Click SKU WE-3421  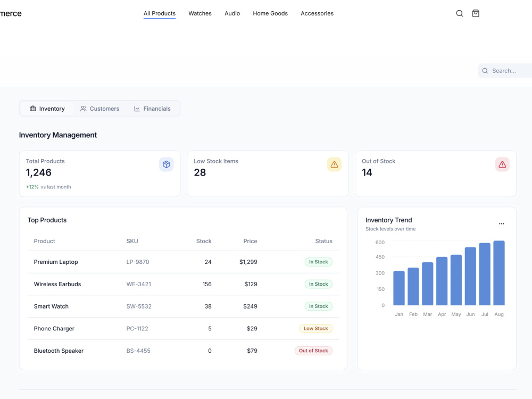pyautogui.click(x=139, y=284)
